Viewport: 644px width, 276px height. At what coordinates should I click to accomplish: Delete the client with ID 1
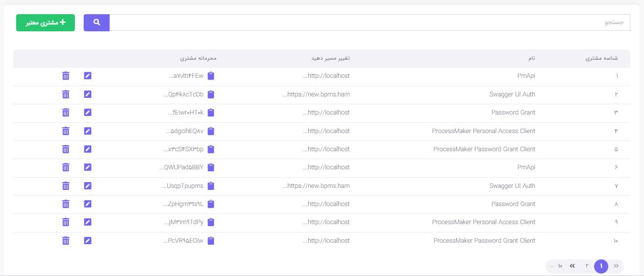66,76
